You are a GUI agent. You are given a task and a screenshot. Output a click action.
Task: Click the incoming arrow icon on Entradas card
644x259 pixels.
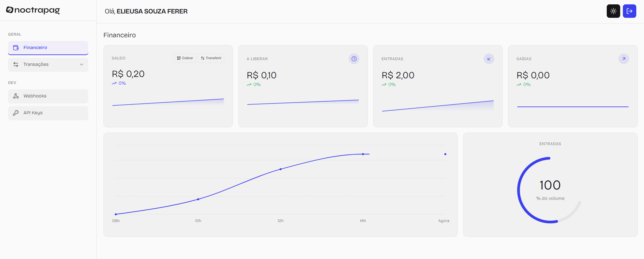[x=489, y=59]
